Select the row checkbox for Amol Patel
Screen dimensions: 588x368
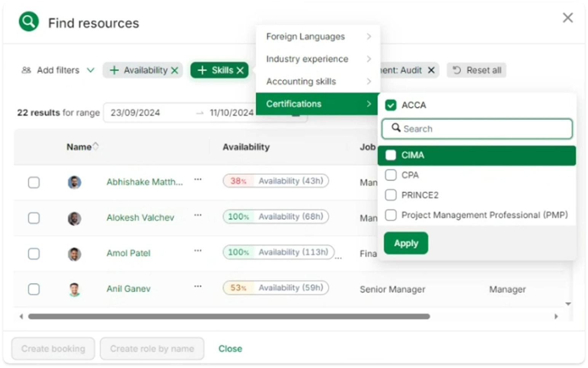(x=34, y=253)
